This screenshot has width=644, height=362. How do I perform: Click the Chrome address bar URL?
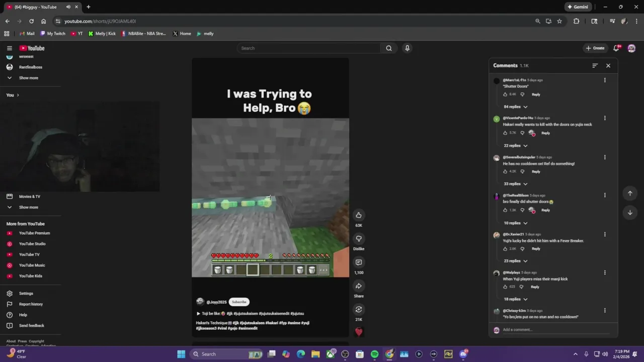click(x=100, y=21)
